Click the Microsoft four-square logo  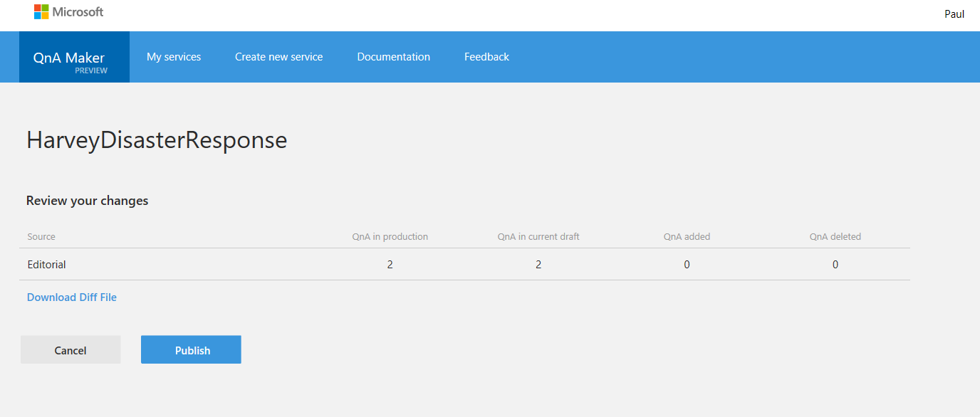(x=41, y=12)
